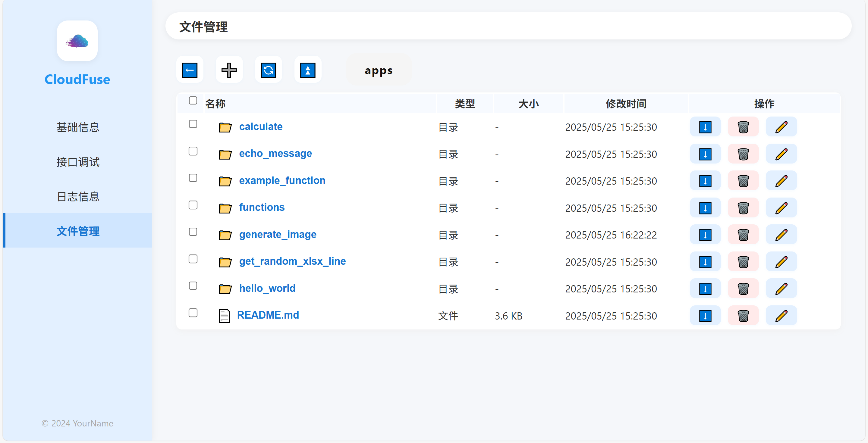Screen dimensions: 868x443
Task: Open the calculate folder link
Action: (260, 126)
